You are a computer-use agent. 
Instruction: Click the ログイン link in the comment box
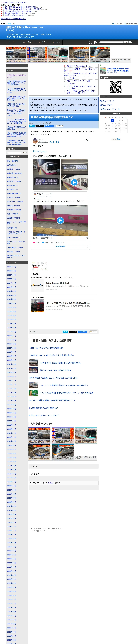(51, 483)
